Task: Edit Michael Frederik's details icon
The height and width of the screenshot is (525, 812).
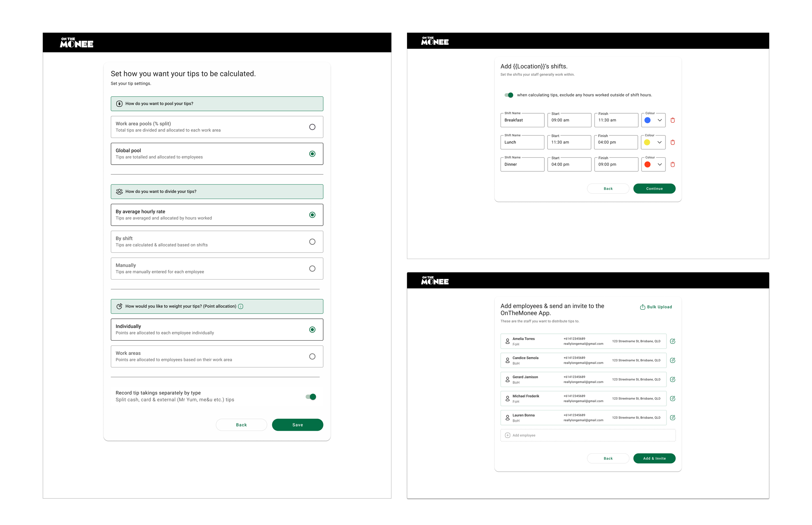Action: (672, 398)
